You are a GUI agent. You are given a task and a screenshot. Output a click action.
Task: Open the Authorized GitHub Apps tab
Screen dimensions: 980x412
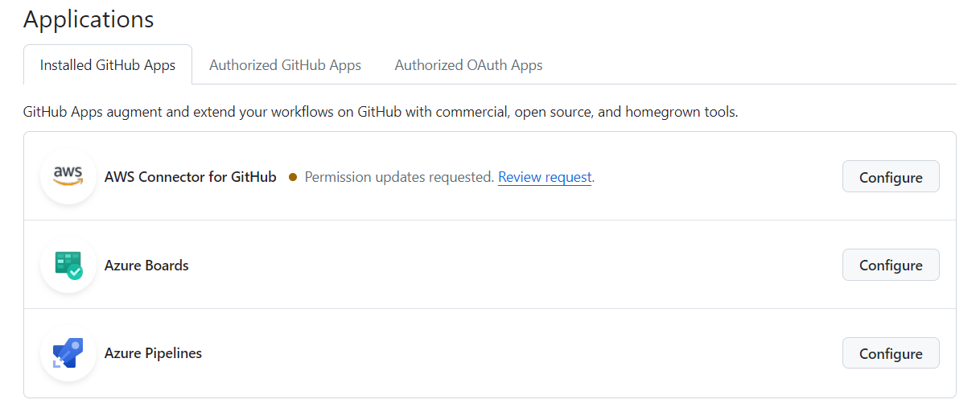pos(285,65)
